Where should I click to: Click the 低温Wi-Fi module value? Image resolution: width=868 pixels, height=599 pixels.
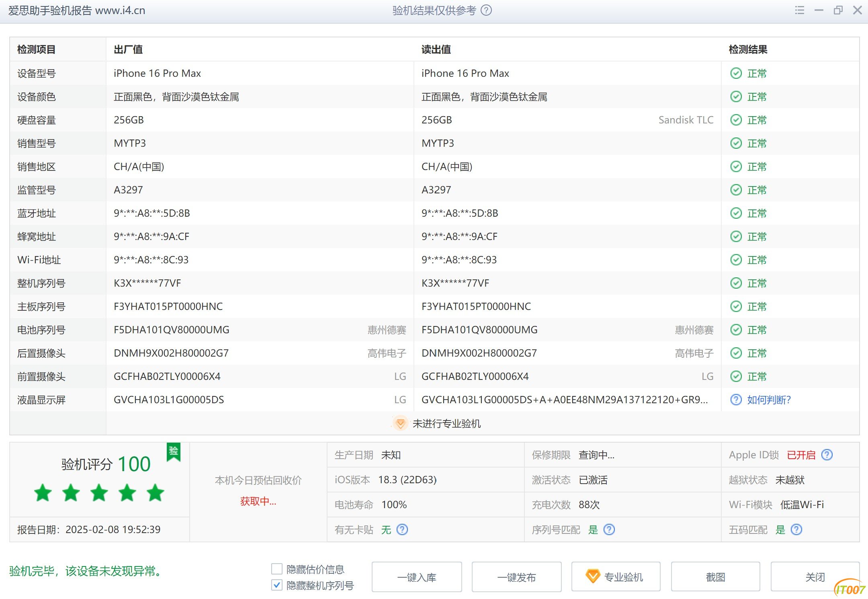point(802,505)
